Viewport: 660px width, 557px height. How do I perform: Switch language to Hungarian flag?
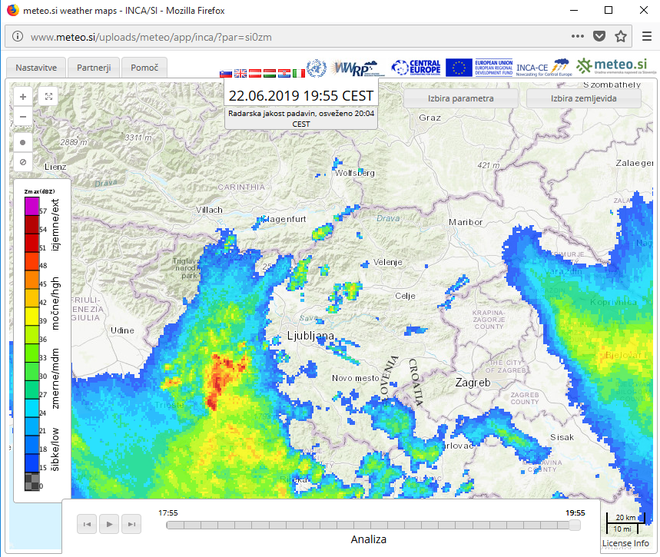click(269, 74)
